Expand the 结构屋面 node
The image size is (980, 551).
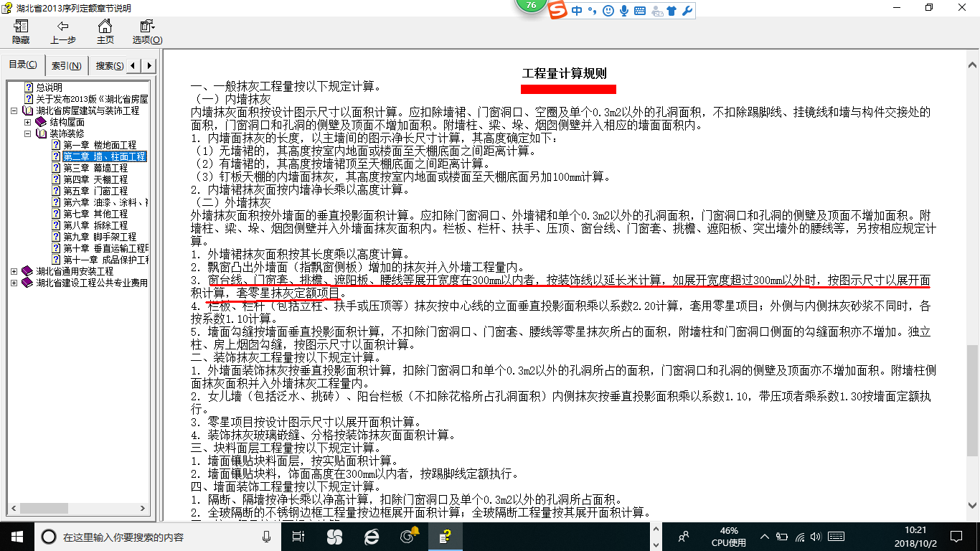tap(28, 122)
